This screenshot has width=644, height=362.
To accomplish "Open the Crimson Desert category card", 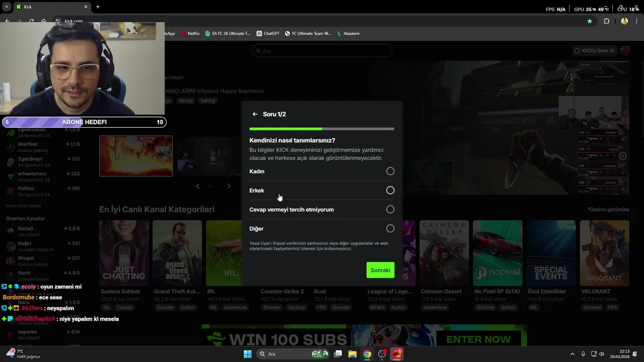I will [444, 253].
